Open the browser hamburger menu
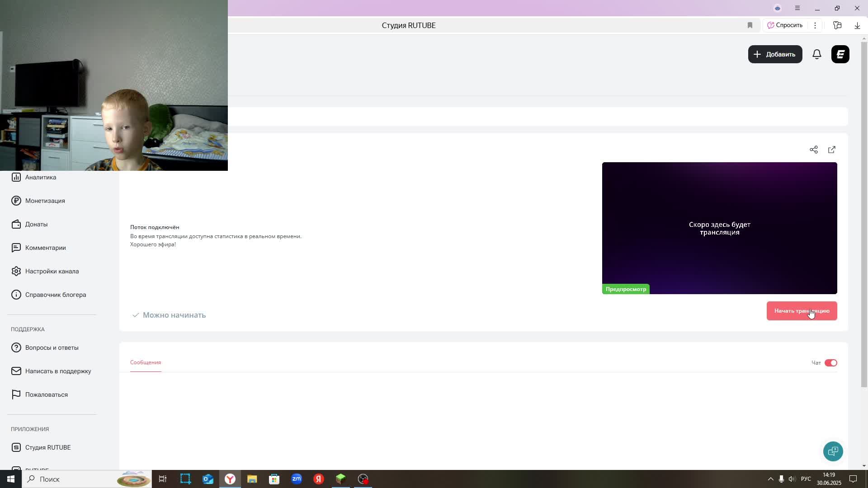This screenshot has width=868, height=488. [797, 8]
